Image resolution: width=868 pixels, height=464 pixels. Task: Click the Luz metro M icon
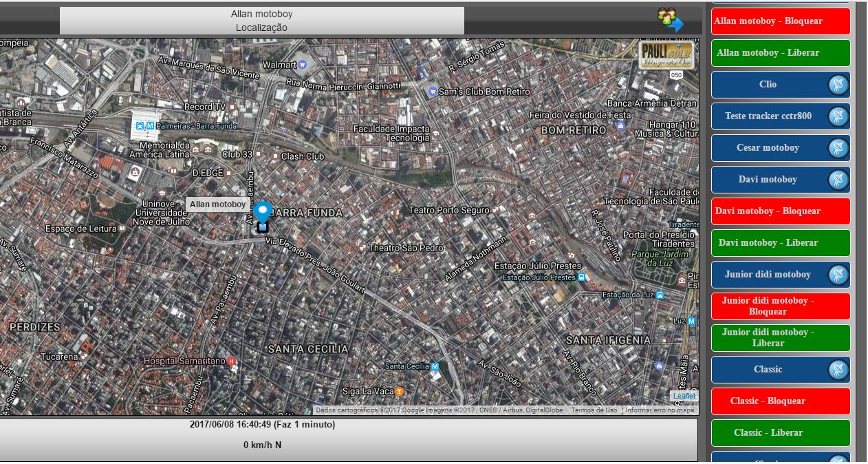[x=691, y=321]
